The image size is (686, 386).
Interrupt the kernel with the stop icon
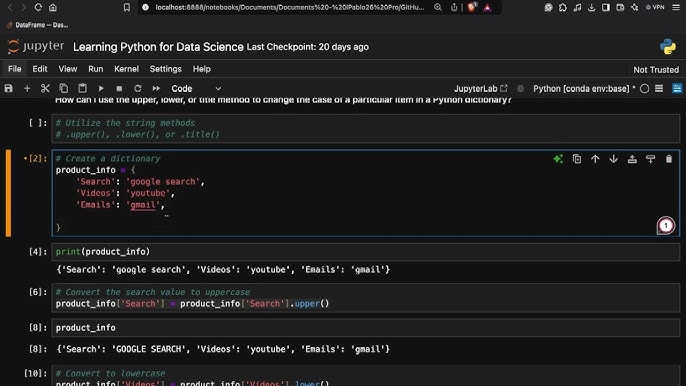coord(119,88)
